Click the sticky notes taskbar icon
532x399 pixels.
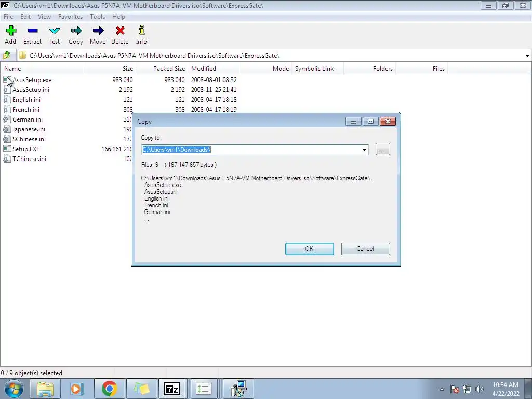click(x=141, y=389)
